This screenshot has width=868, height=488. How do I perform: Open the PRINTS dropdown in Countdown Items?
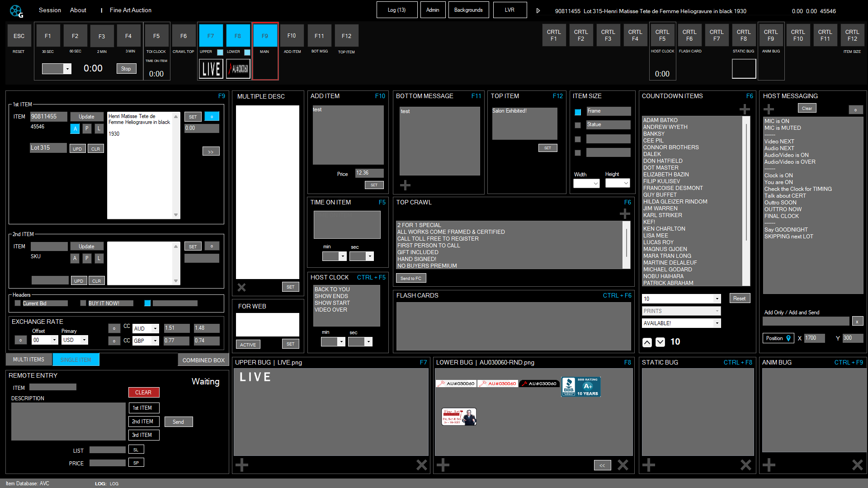click(x=681, y=311)
